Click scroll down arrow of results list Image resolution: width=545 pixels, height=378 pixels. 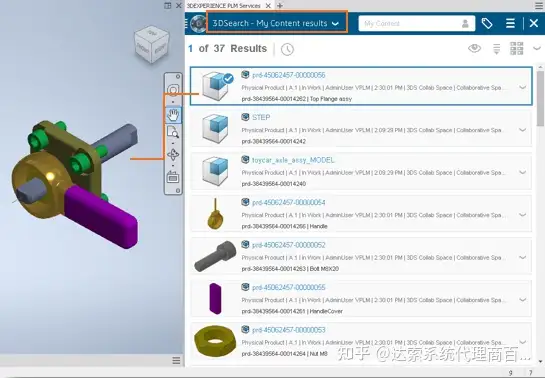pos(540,361)
